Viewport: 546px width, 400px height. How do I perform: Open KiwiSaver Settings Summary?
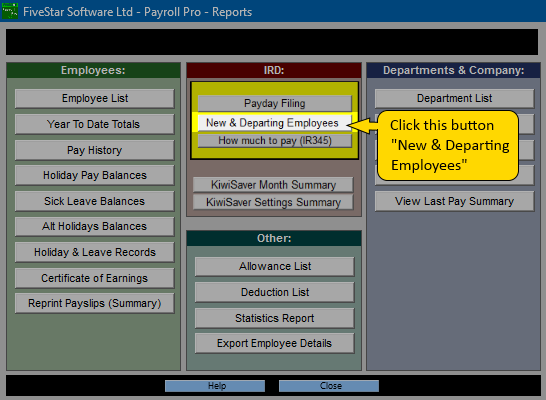[x=273, y=202]
